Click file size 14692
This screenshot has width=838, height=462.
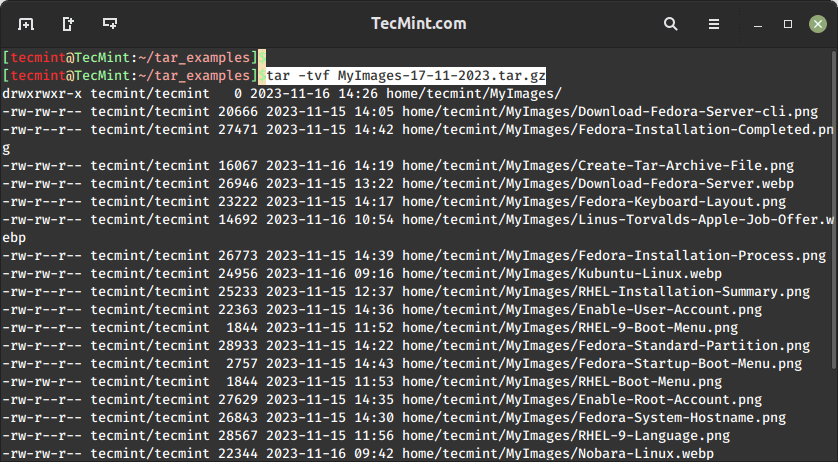238,220
